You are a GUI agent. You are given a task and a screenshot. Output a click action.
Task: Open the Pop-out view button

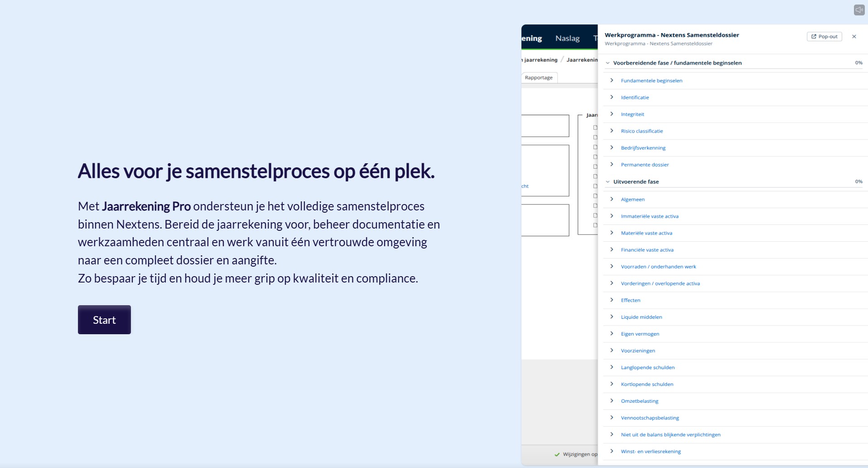pyautogui.click(x=824, y=36)
